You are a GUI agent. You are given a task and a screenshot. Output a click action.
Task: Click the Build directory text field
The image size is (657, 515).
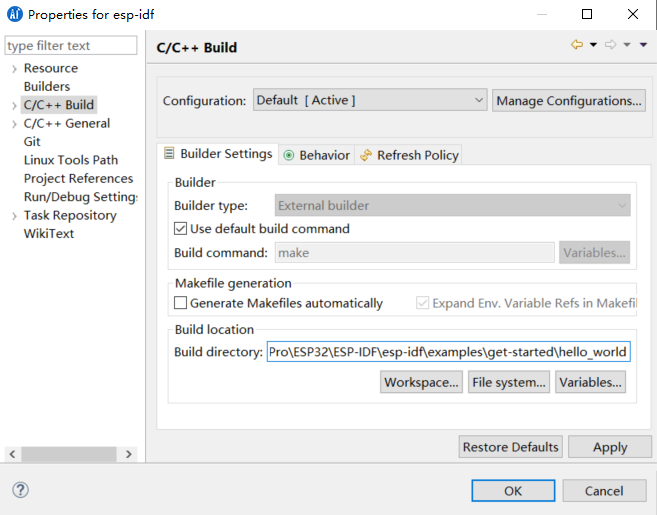[448, 352]
